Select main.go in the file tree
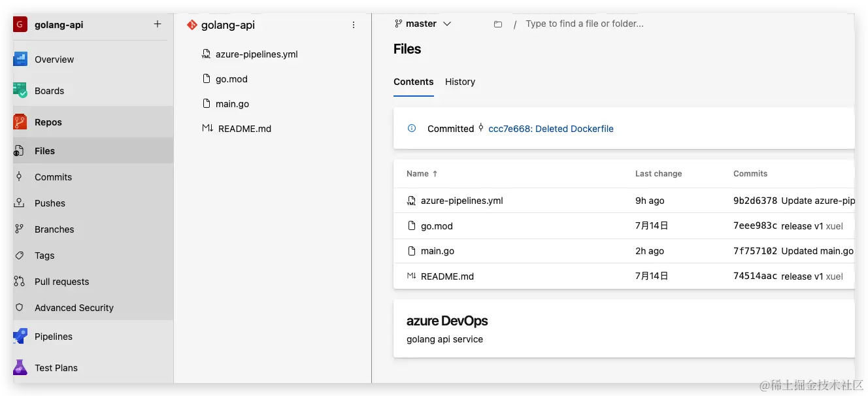 coord(232,104)
